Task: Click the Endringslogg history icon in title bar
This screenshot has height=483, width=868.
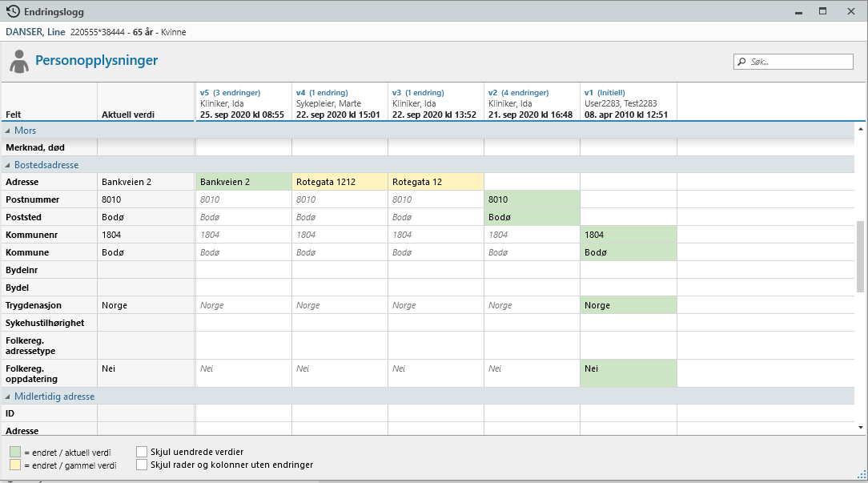Action: point(13,12)
